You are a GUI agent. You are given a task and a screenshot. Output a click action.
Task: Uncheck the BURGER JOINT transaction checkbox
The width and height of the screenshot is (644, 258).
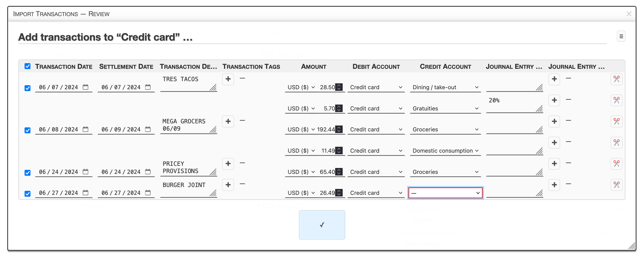(27, 194)
